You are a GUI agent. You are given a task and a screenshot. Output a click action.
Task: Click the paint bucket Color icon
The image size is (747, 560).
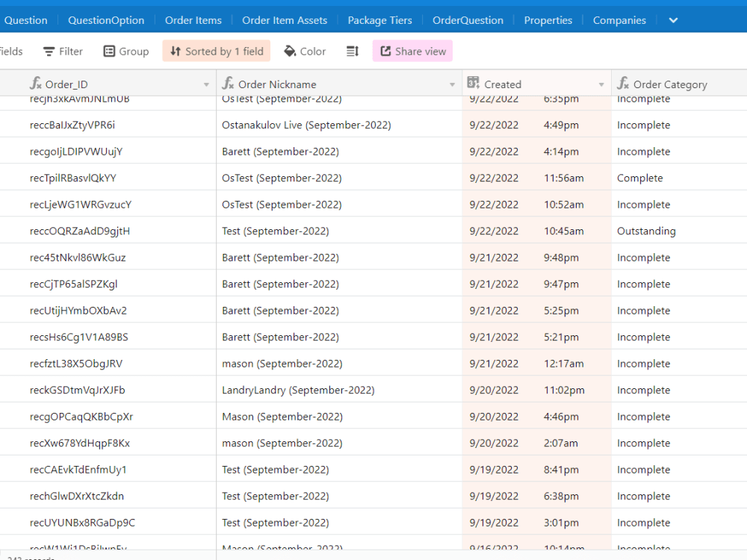coord(290,52)
